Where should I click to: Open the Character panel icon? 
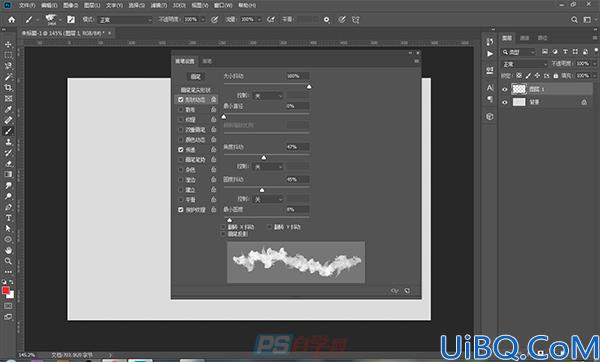pos(490,88)
